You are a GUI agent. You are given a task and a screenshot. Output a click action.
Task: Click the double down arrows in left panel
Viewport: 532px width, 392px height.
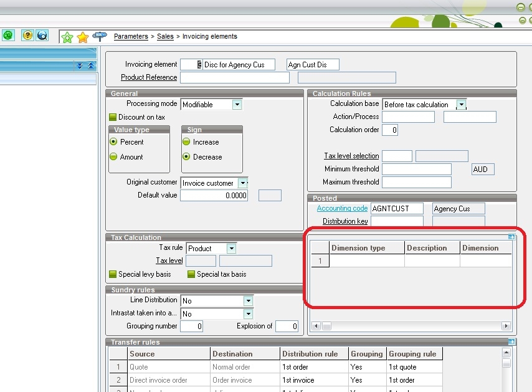click(79, 65)
